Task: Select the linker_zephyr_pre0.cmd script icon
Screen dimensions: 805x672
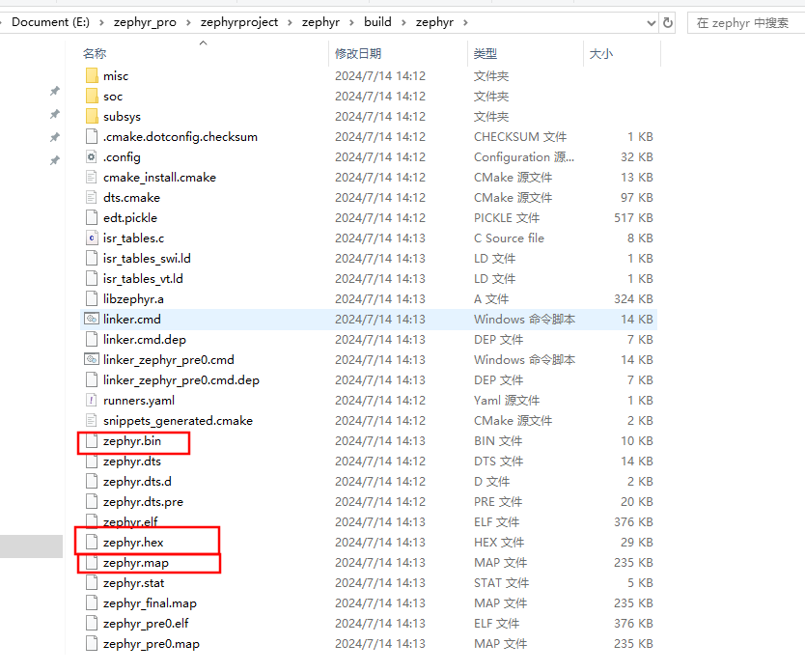Action: click(x=92, y=360)
